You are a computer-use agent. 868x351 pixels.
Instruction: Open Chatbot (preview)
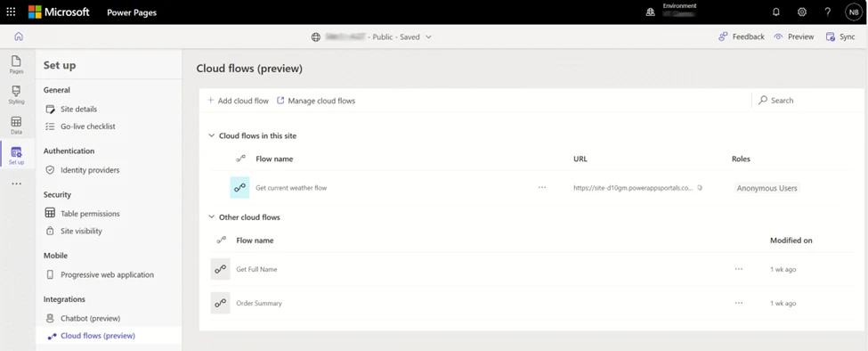[83, 318]
